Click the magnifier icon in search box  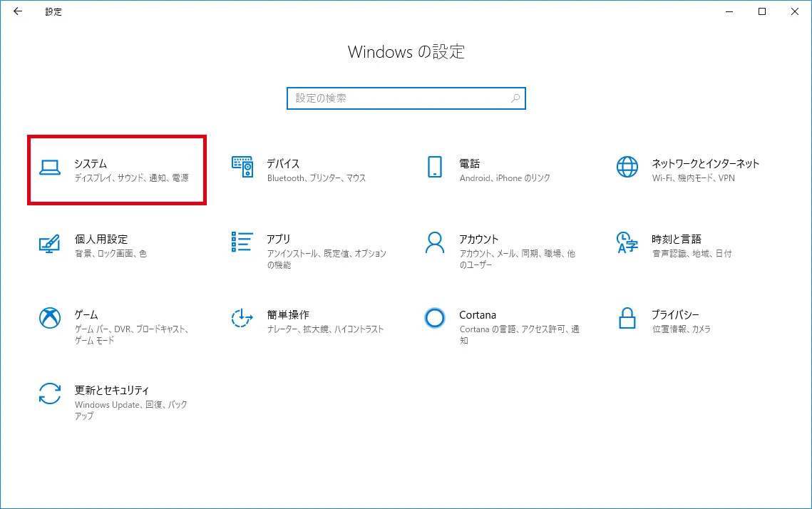(515, 98)
